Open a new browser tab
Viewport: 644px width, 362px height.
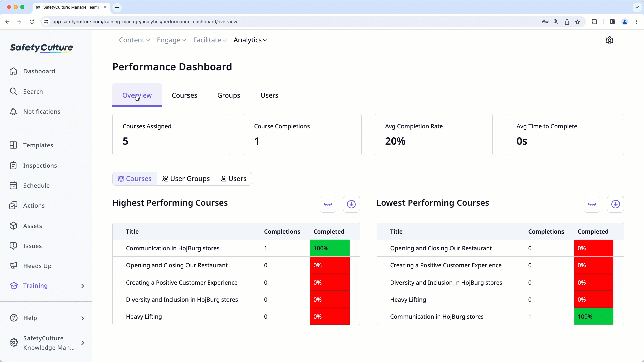click(x=117, y=7)
